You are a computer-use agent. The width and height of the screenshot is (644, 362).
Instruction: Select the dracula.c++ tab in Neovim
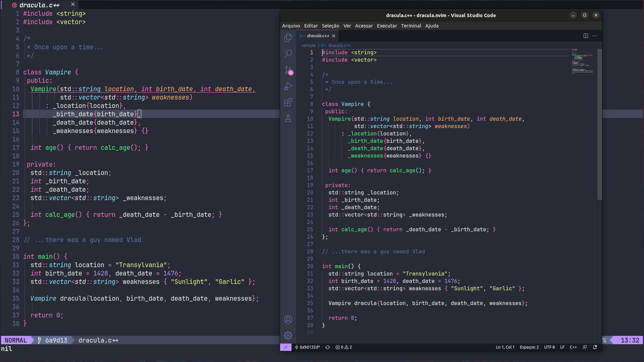pos(39,5)
